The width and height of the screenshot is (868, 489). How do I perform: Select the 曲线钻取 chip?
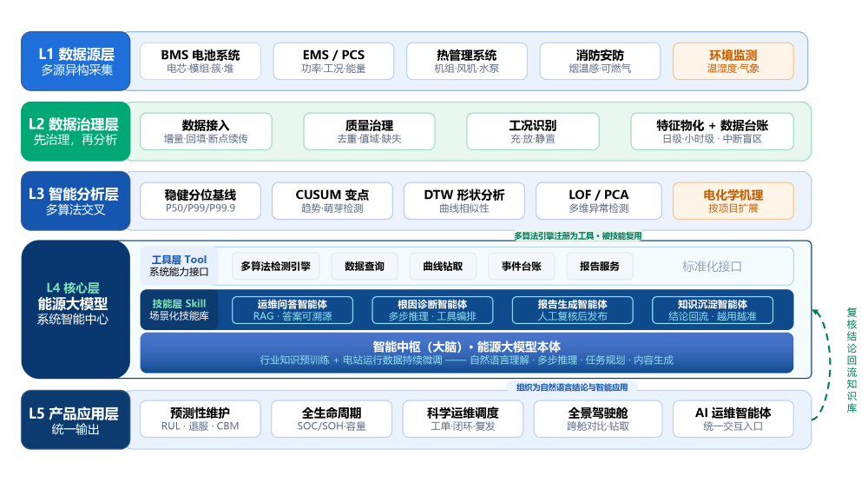pos(443,267)
